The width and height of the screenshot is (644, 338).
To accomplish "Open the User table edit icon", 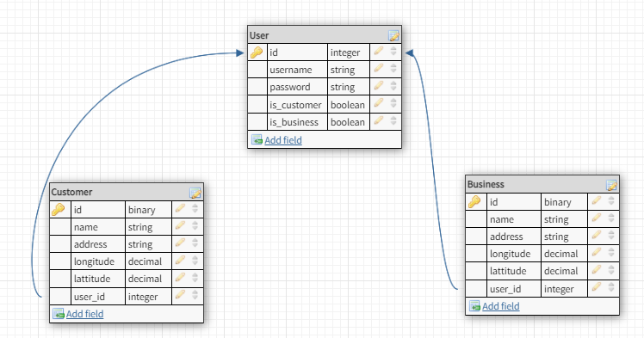I will pos(393,35).
